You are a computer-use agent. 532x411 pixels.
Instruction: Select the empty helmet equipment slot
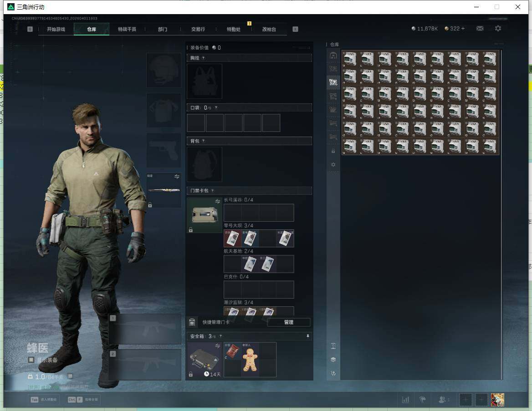pos(164,70)
